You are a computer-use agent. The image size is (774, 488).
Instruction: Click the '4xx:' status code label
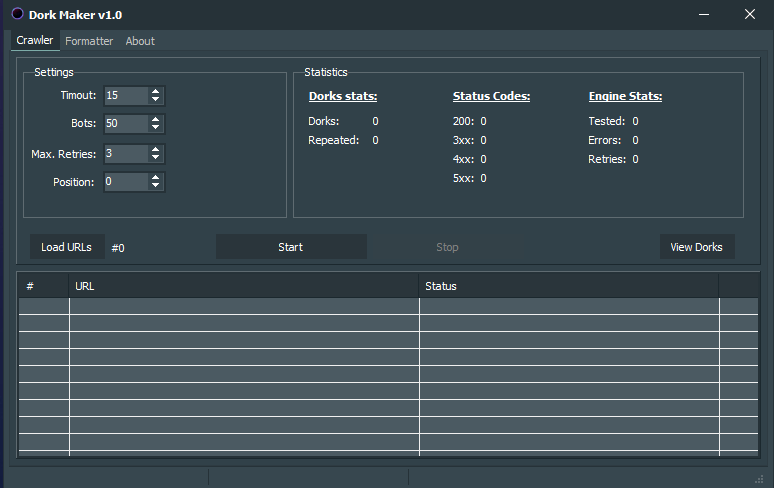[x=464, y=159]
